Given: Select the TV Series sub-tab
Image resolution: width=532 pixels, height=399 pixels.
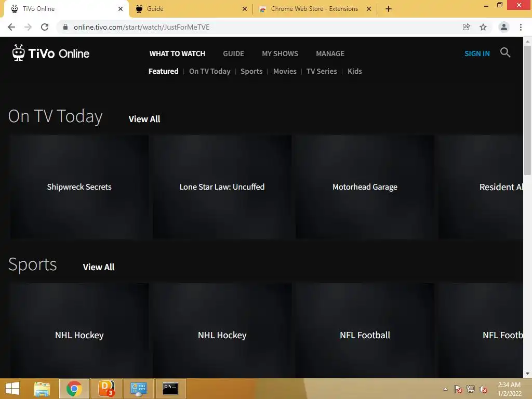Looking at the screenshot, I should [x=322, y=71].
